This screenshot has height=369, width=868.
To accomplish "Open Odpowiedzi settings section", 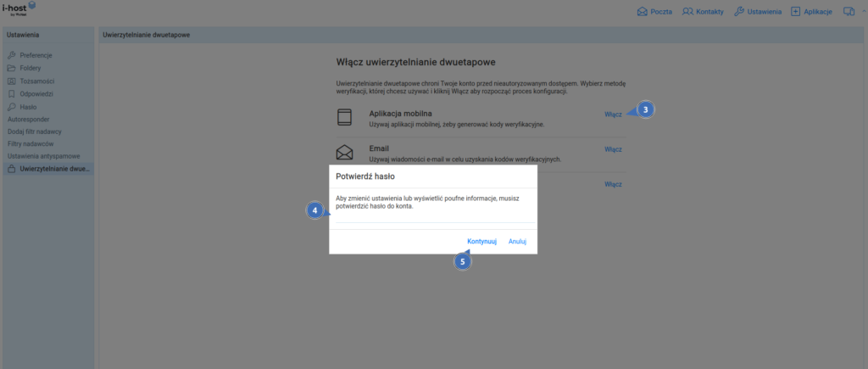I will point(39,94).
